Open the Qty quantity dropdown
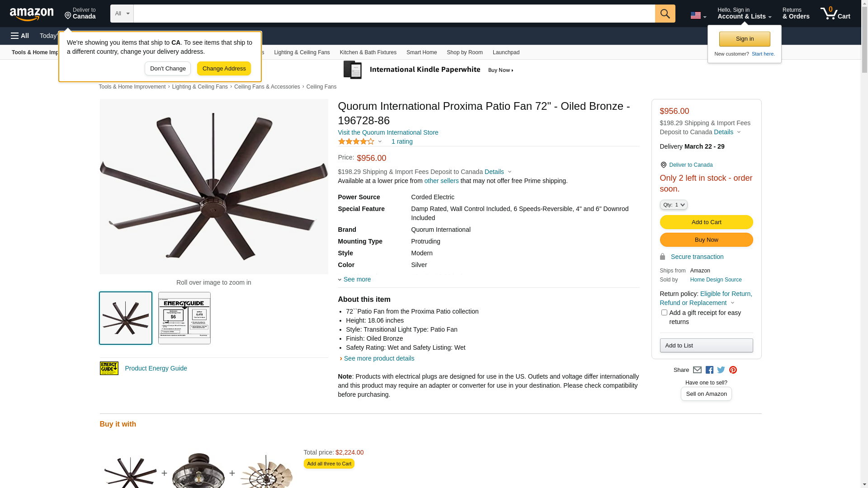This screenshot has height=488, width=868. click(674, 205)
